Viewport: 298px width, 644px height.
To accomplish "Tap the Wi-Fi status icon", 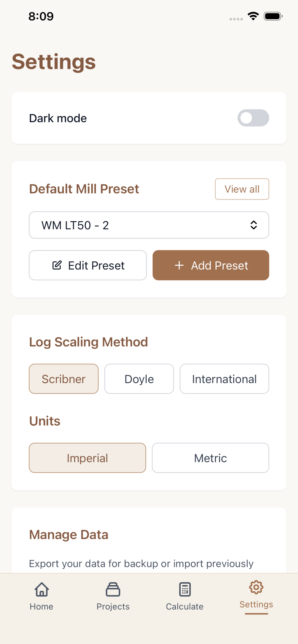I will 253,16.
